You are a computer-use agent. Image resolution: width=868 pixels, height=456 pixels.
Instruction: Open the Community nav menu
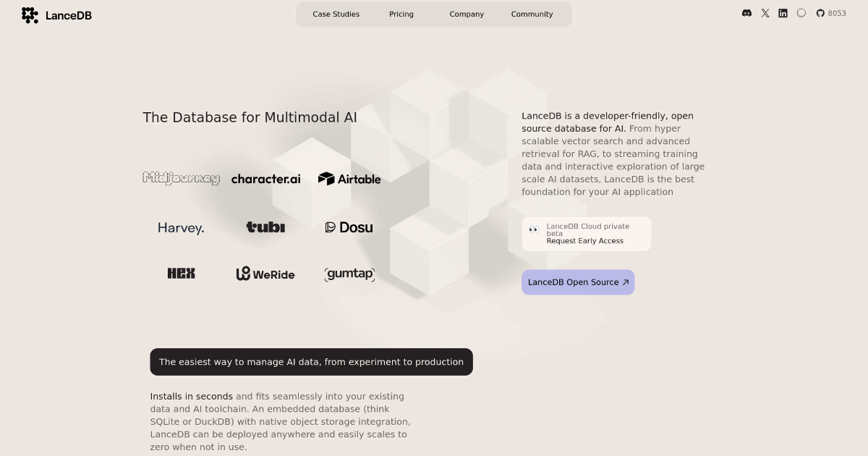[x=532, y=14]
